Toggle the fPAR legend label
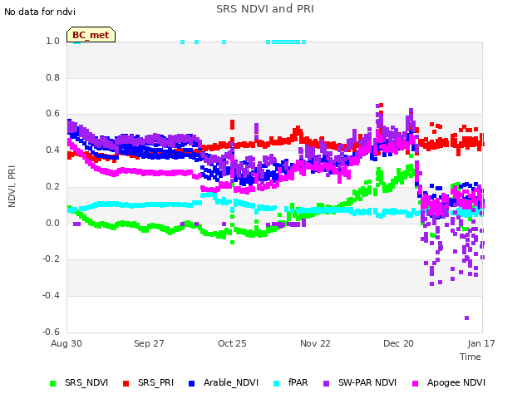Image resolution: width=532 pixels, height=399 pixels. [x=298, y=382]
